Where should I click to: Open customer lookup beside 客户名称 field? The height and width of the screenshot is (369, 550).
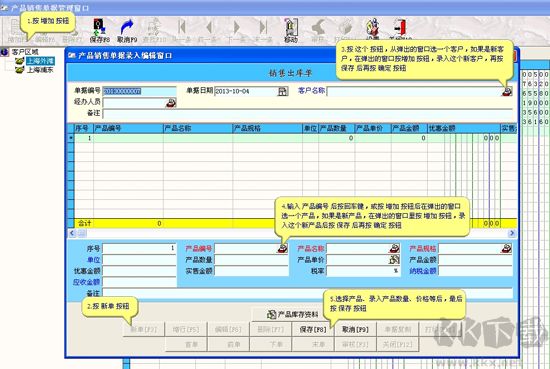point(507,91)
